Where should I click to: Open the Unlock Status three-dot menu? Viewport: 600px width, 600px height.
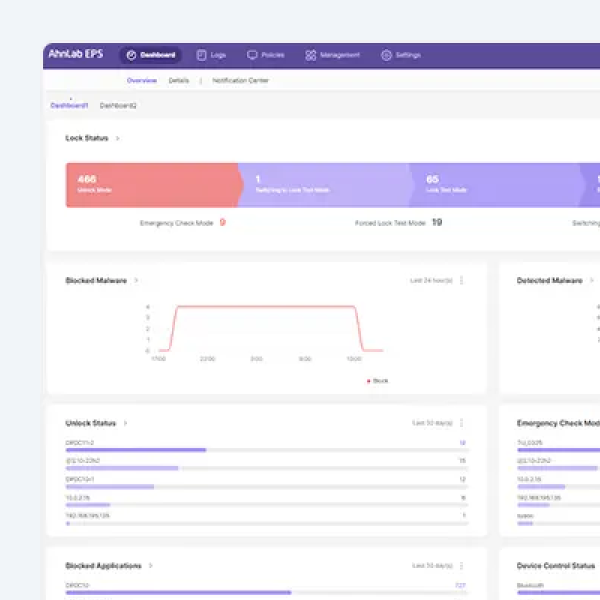click(462, 423)
